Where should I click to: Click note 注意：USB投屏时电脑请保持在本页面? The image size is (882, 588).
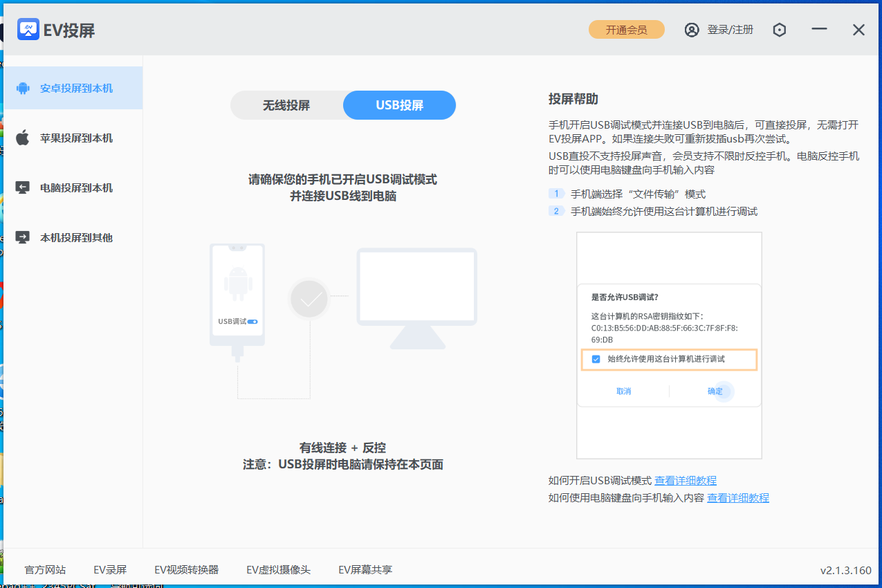coord(343,464)
